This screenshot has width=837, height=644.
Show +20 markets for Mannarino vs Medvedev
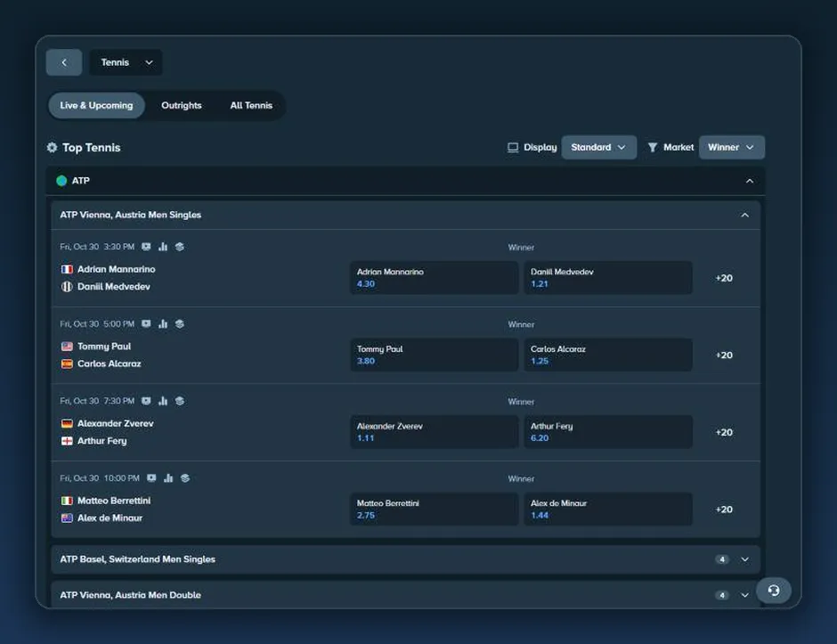pyautogui.click(x=724, y=278)
